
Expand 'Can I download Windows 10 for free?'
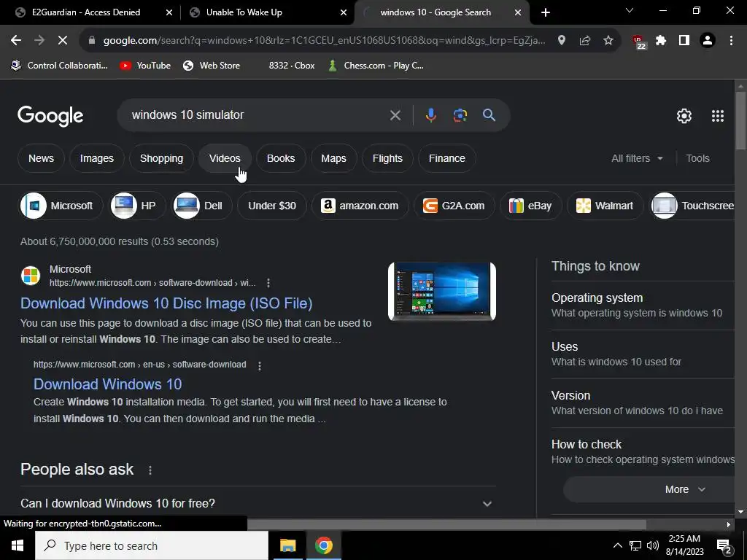pyautogui.click(x=258, y=503)
